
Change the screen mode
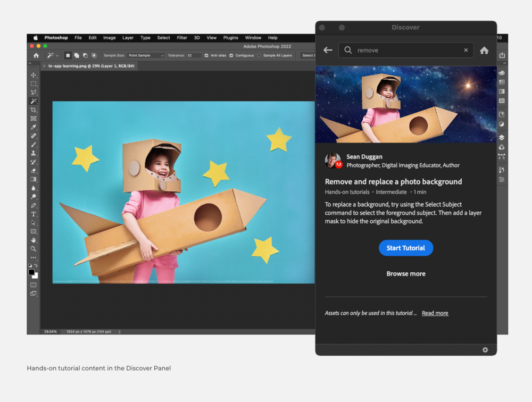click(x=33, y=294)
